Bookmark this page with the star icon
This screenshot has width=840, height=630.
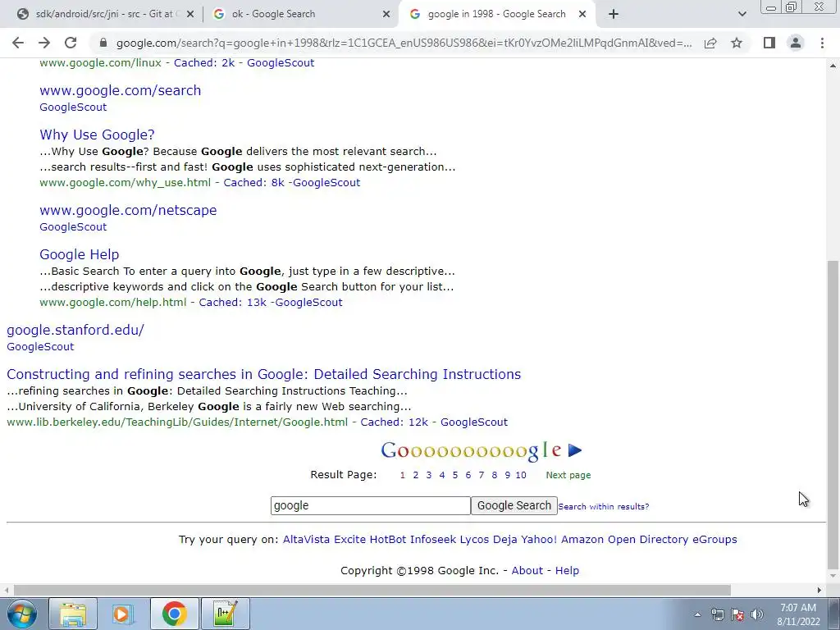tap(737, 43)
